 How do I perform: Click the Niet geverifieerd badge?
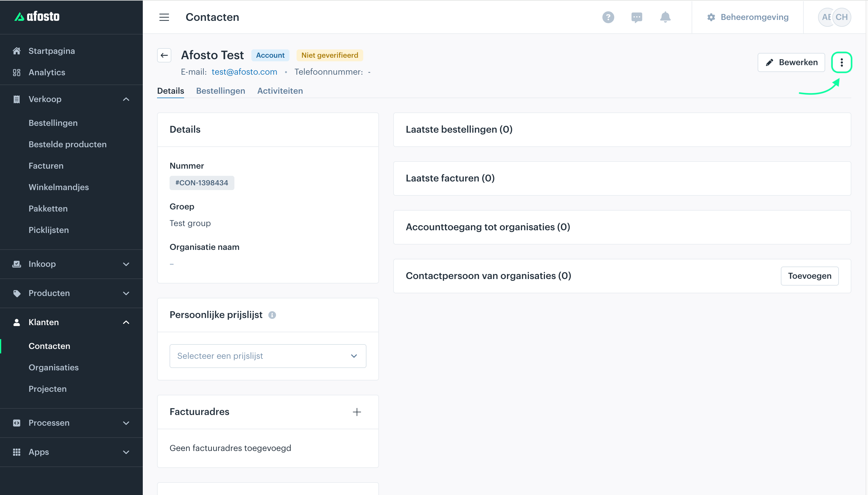(330, 55)
